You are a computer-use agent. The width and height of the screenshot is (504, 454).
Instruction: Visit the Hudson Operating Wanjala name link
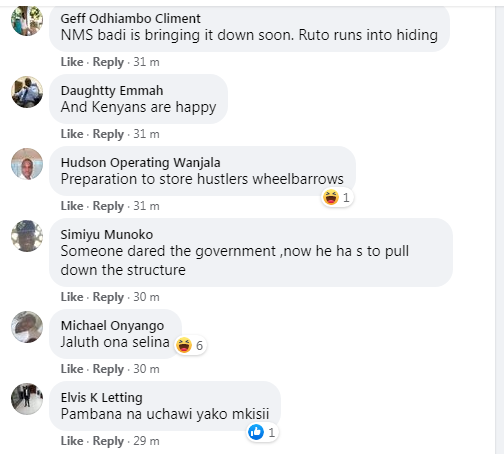tap(140, 163)
